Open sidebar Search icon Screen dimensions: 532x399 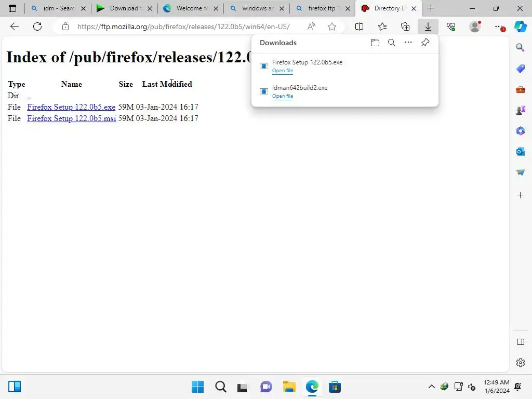(x=520, y=47)
